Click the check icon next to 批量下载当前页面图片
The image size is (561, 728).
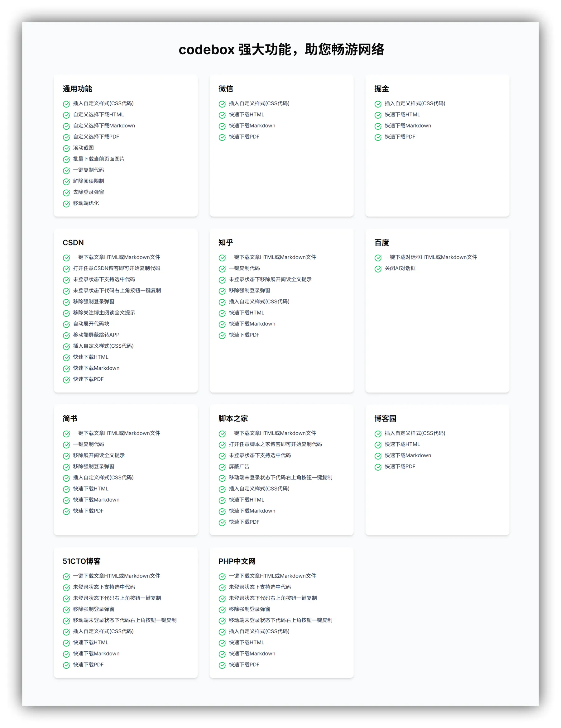[x=66, y=159]
